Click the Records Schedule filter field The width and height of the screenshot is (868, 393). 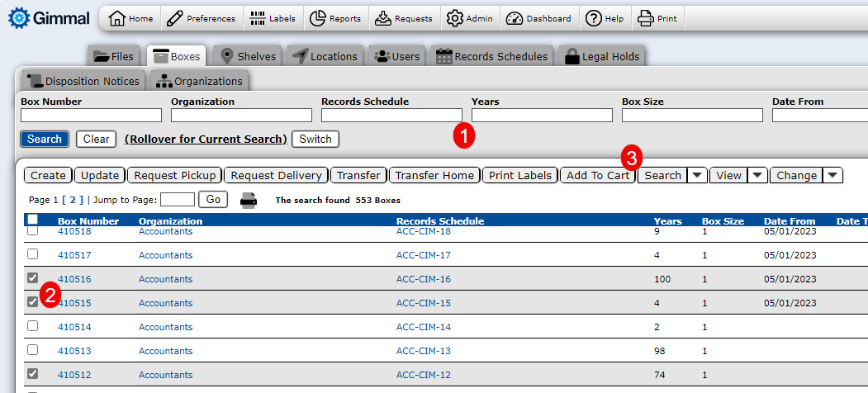[x=391, y=116]
